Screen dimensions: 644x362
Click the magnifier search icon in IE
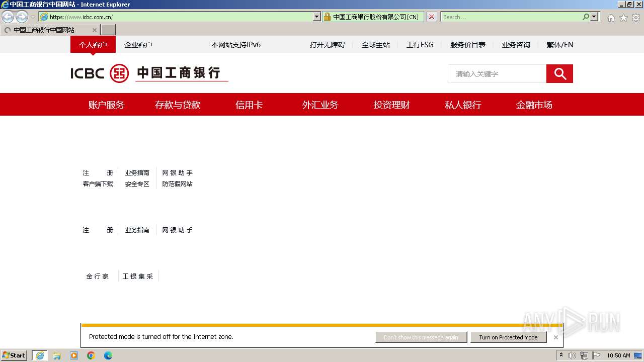[x=586, y=17]
